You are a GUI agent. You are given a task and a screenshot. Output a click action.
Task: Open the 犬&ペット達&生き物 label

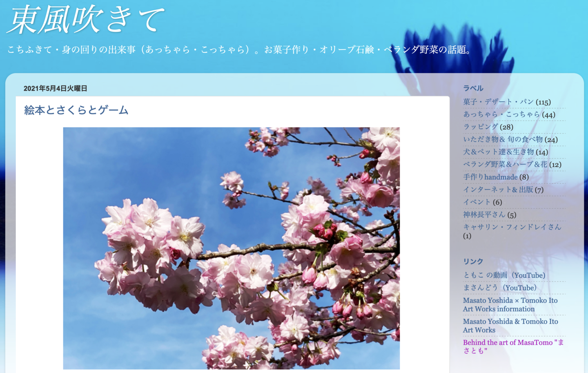click(x=498, y=152)
